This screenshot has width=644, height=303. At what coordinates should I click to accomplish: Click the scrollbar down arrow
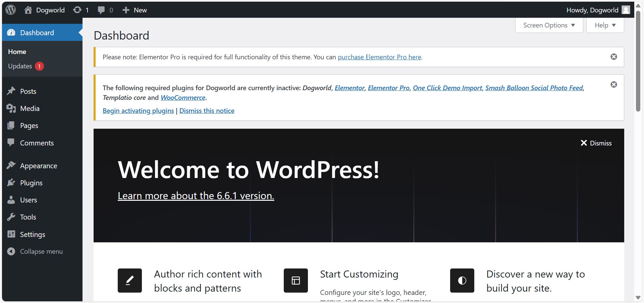638,298
